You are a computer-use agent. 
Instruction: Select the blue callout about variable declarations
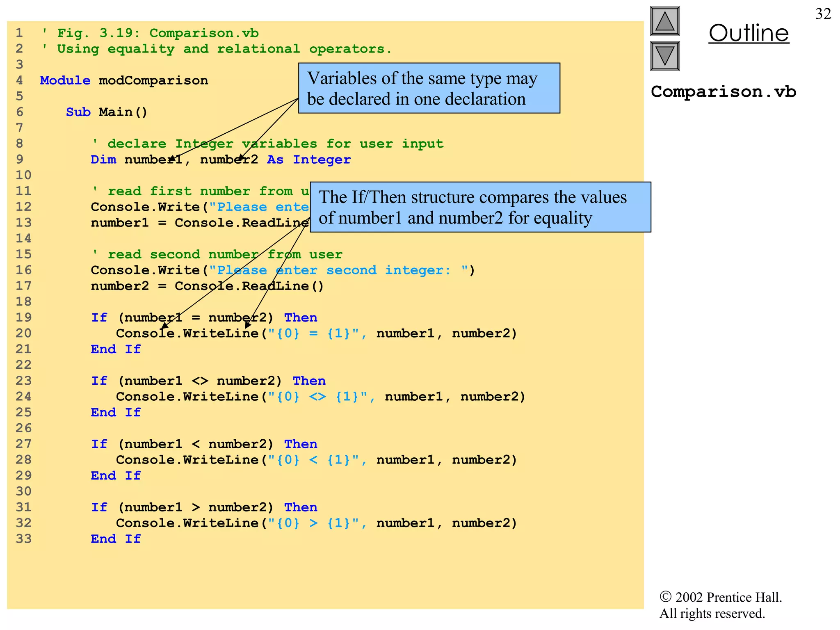coord(429,88)
